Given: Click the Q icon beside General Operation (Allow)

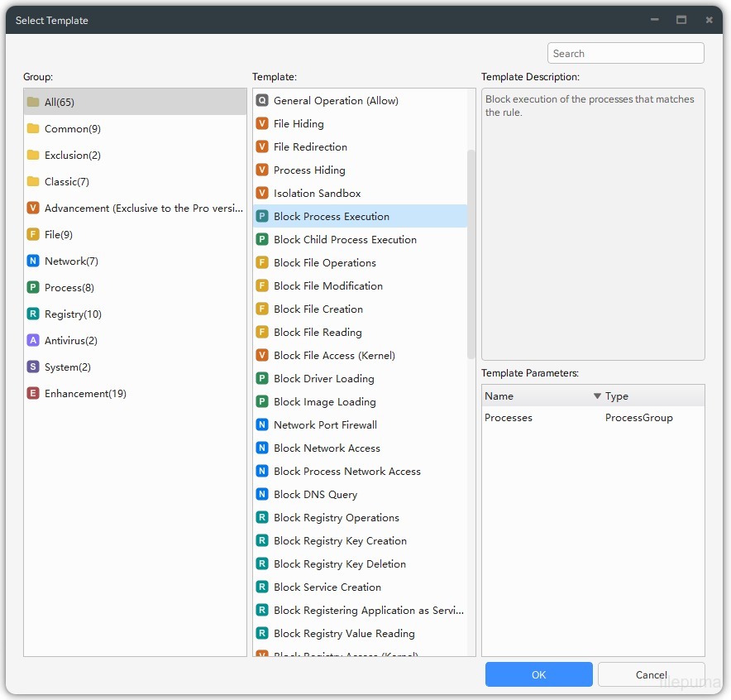Looking at the screenshot, I should tap(263, 100).
